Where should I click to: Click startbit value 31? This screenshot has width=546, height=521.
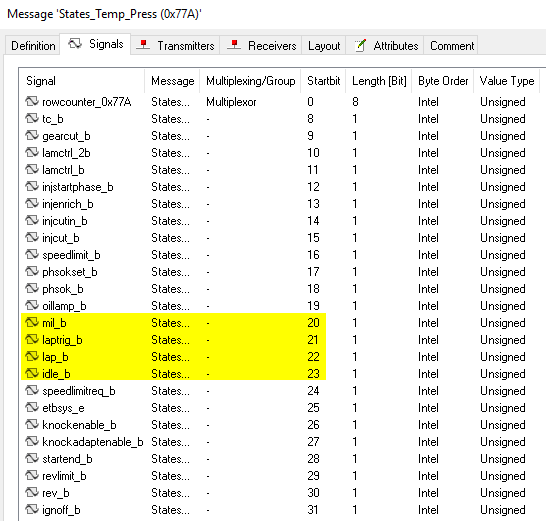(x=313, y=510)
